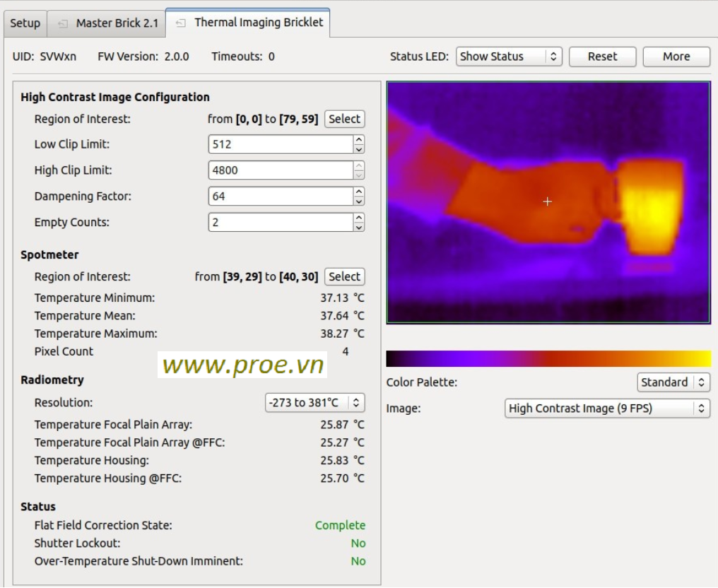The height and width of the screenshot is (588, 718).
Task: Switch to the Setup tab
Action: coord(25,23)
